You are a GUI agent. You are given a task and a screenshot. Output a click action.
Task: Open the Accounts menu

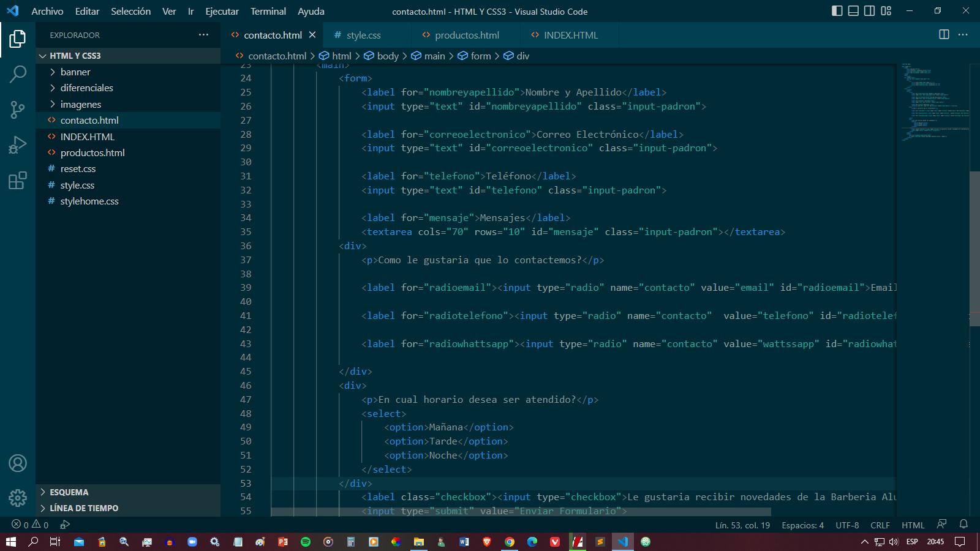click(18, 463)
